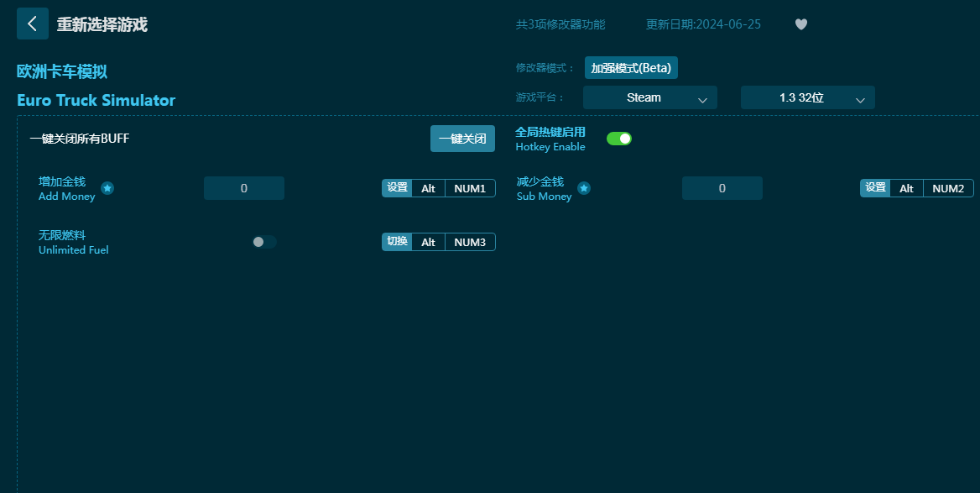Select the NUM3 key box
The height and width of the screenshot is (493, 980).
click(470, 242)
